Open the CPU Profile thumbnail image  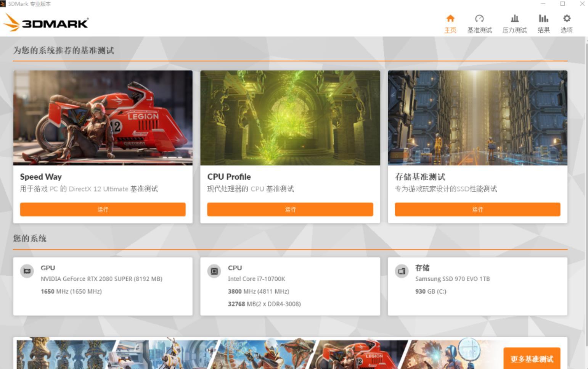(x=290, y=118)
